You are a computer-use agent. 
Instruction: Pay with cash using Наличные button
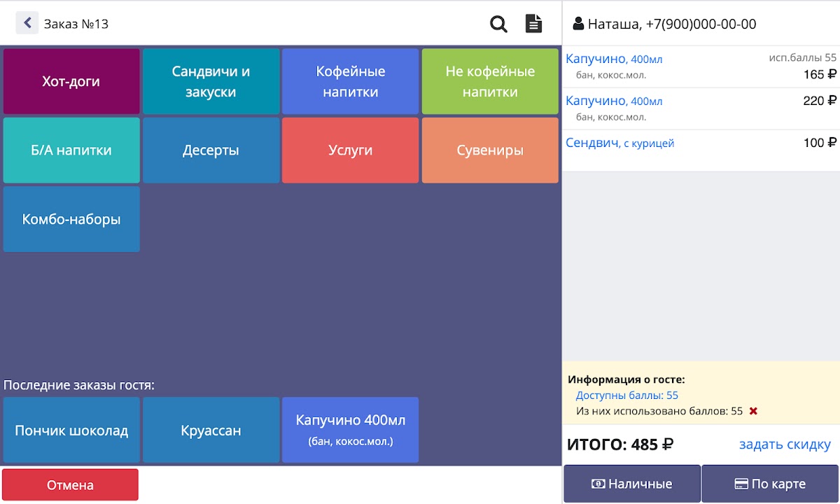point(632,484)
